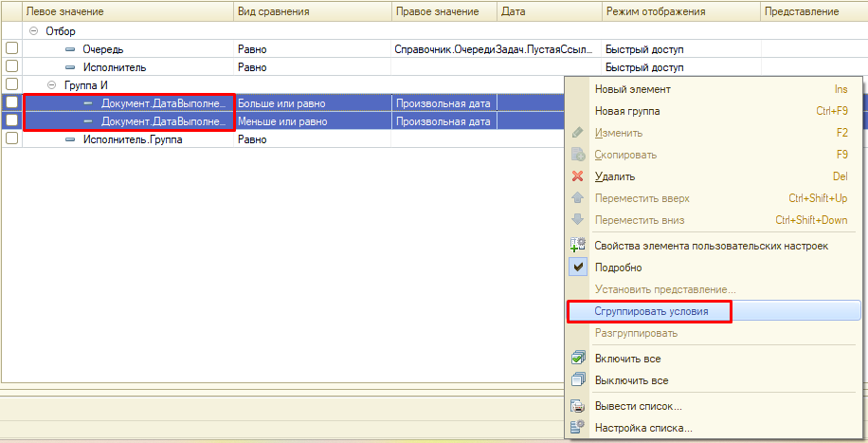868x443 pixels.
Task: Click Меньше или равно comparison cell
Action: coord(312,121)
